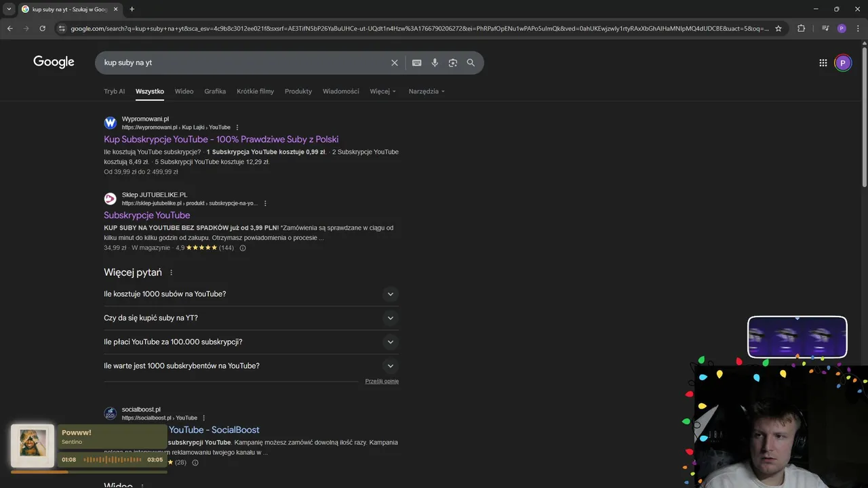The image size is (868, 488).
Task: Open options menu for socialboost.pl result
Action: 203,418
